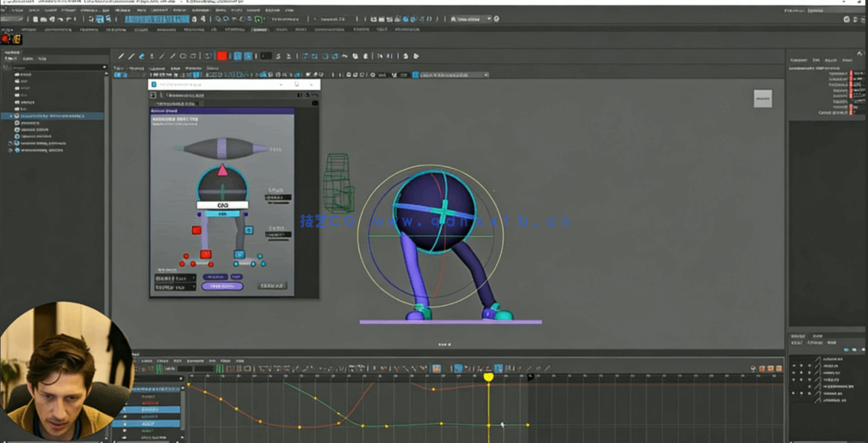The width and height of the screenshot is (868, 443).
Task: Click the pink triangle head control in picker
Action: point(223,171)
